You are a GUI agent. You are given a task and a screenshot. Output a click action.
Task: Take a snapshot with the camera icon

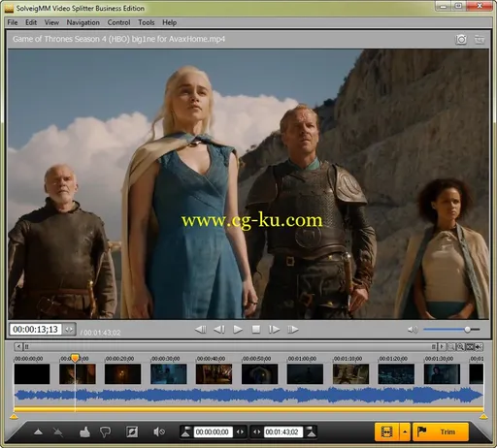tap(461, 39)
